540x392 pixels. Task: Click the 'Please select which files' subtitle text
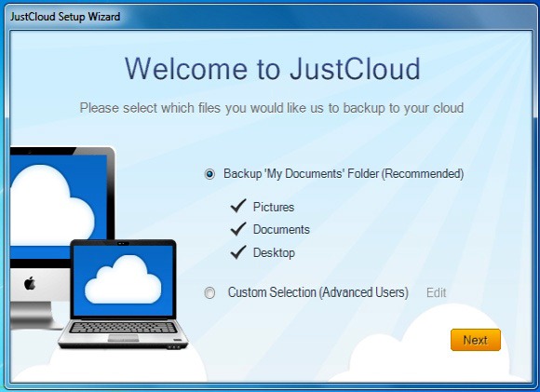271,108
